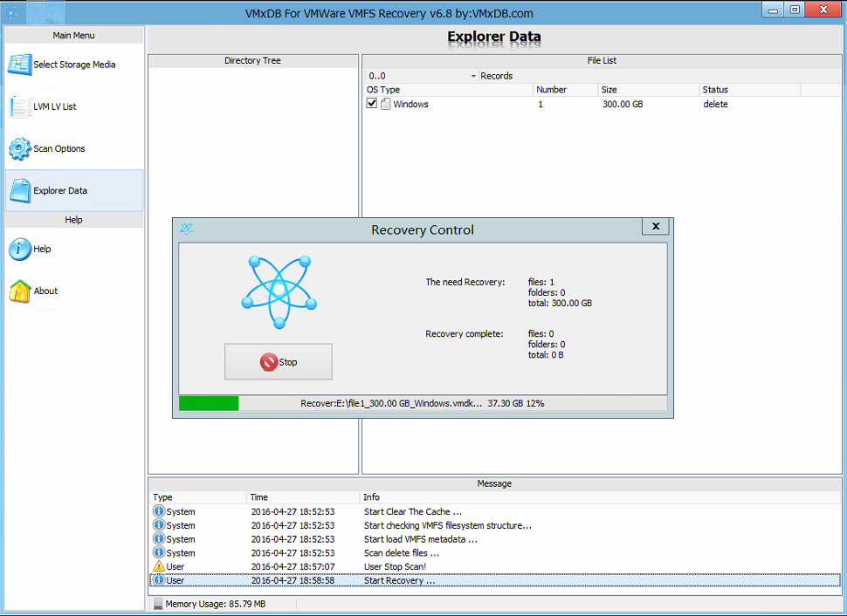Click total: 300.00 GB in Recovery Control
The height and width of the screenshot is (616, 847).
[560, 303]
